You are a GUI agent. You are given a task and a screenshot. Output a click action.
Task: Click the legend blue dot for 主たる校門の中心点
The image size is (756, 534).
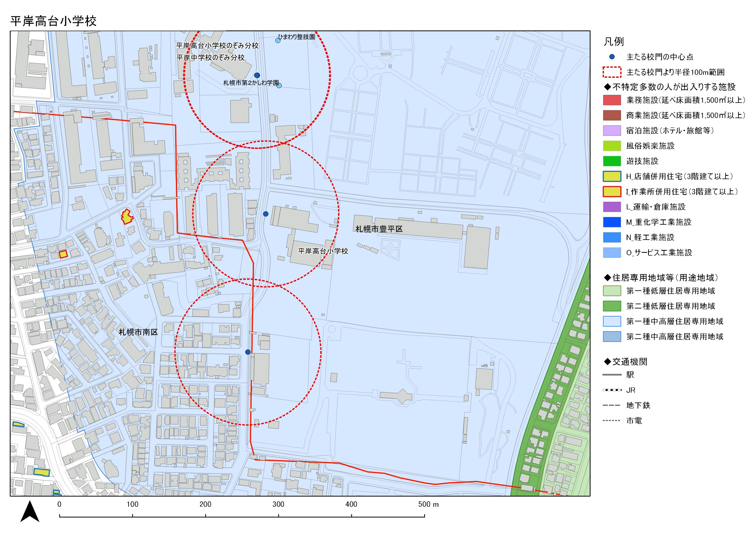[612, 57]
